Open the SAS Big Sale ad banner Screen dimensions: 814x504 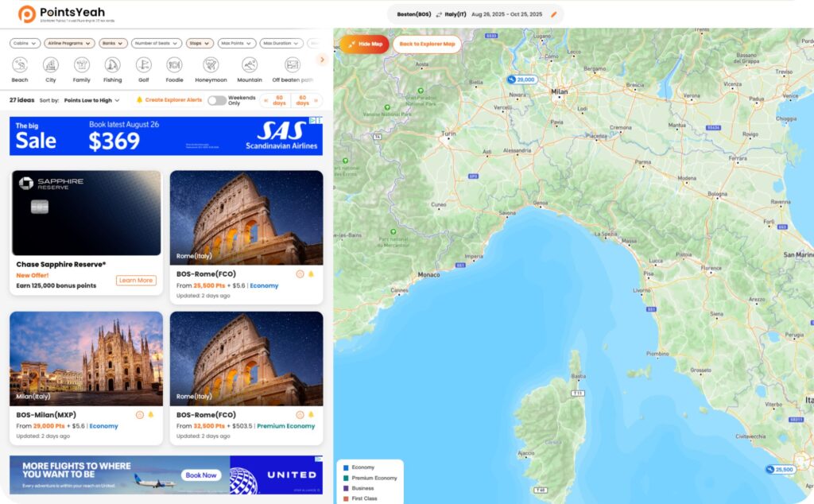pos(166,136)
